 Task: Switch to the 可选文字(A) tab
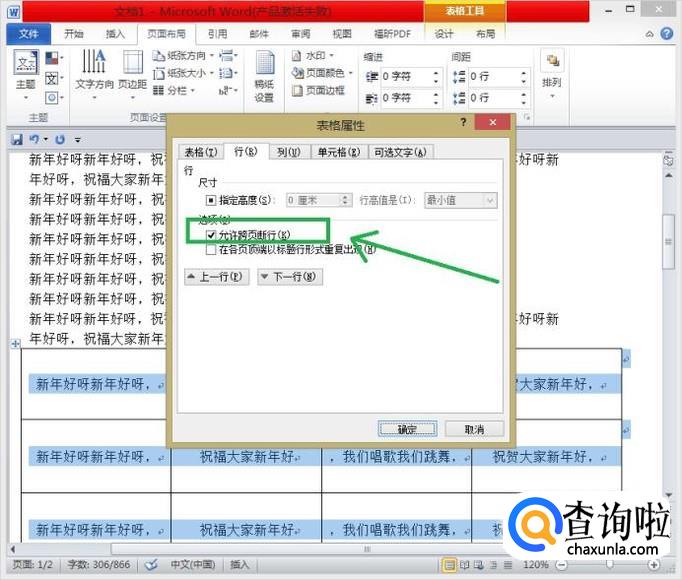point(401,152)
